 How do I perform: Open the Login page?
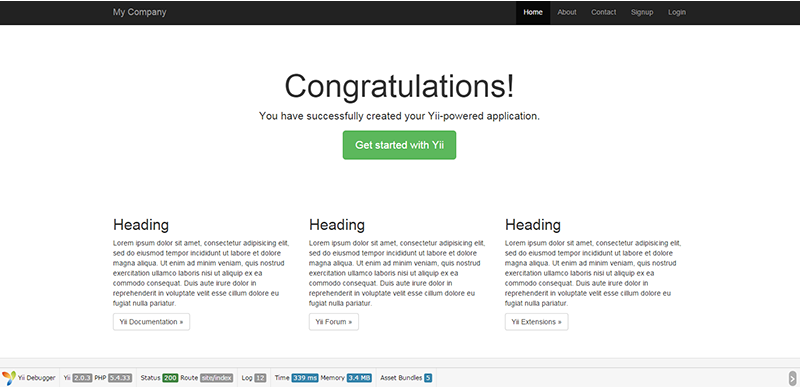pos(677,12)
